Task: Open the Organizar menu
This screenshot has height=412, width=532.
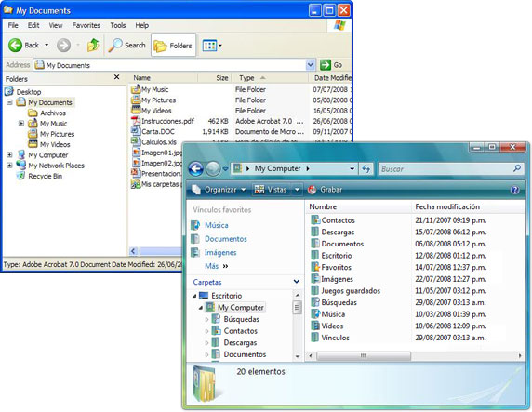Action: (x=219, y=190)
